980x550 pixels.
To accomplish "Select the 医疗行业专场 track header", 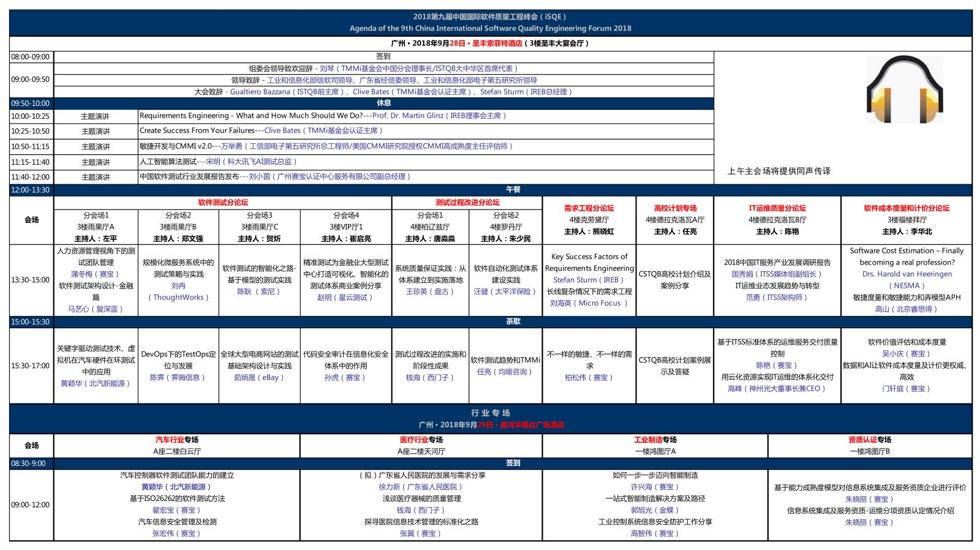I will point(421,440).
